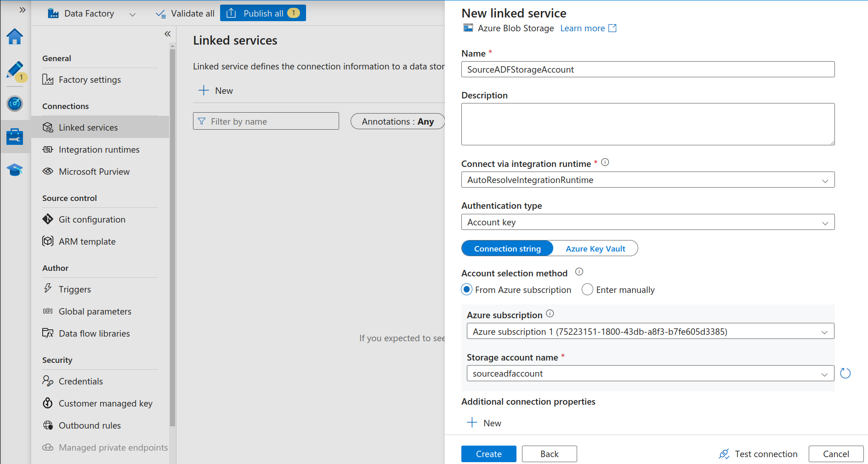Click the Integration runtimes icon
Image resolution: width=868 pixels, height=464 pixels.
pyautogui.click(x=48, y=149)
